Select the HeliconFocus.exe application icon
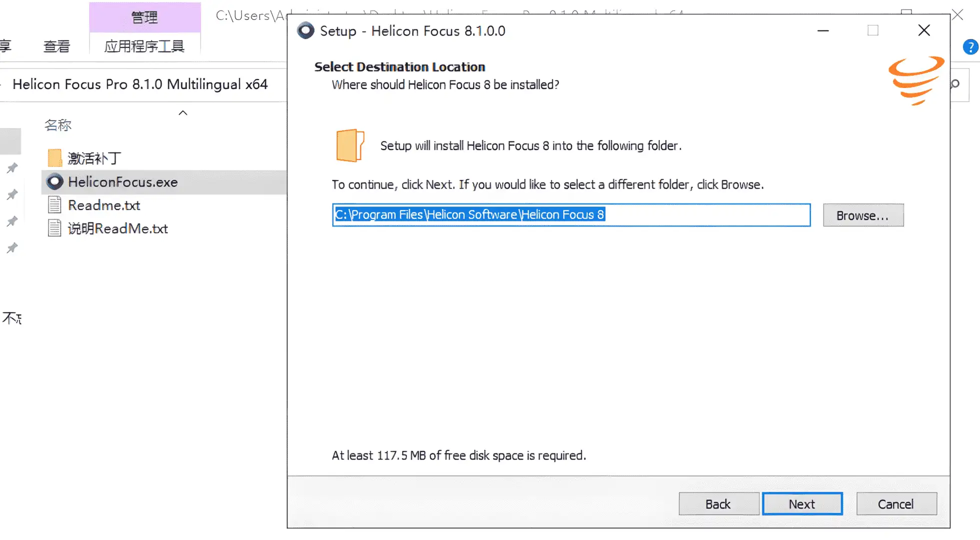This screenshot has width=980, height=540. (x=55, y=182)
